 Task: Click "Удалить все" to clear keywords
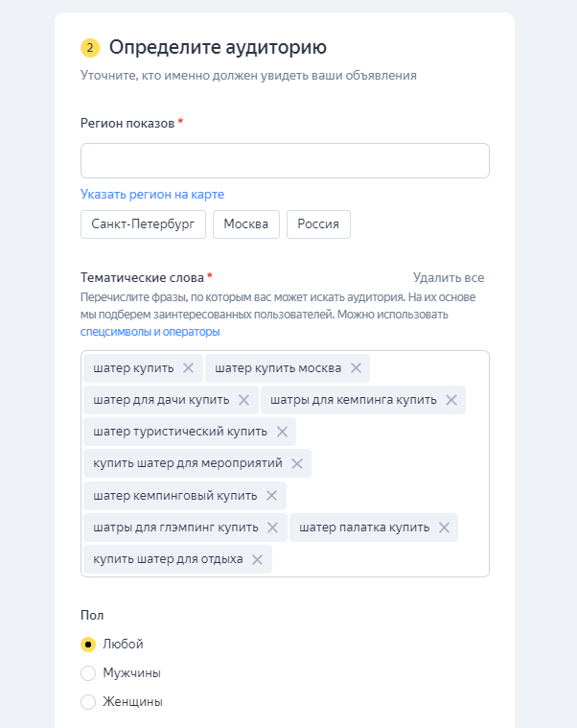pos(449,277)
